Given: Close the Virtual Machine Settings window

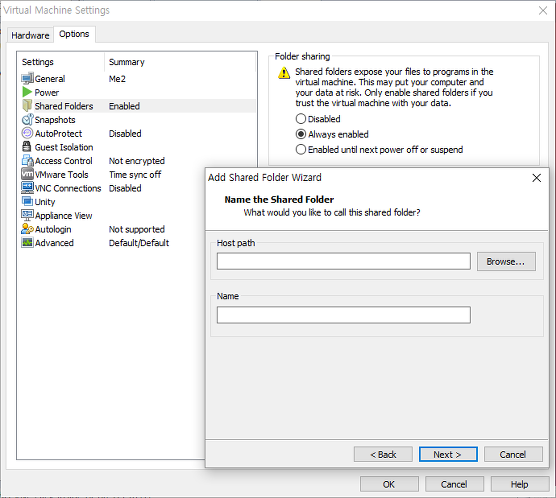Looking at the screenshot, I should [543, 11].
